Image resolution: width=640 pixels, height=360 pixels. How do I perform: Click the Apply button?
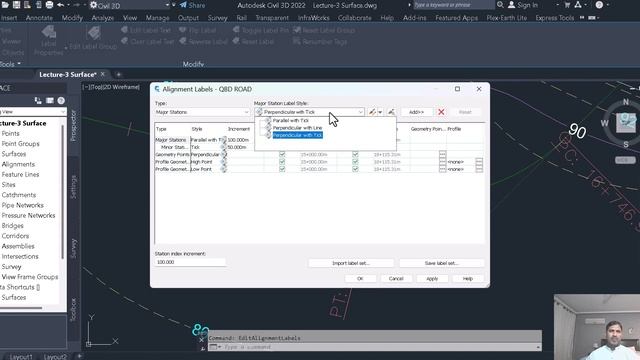(x=432, y=278)
